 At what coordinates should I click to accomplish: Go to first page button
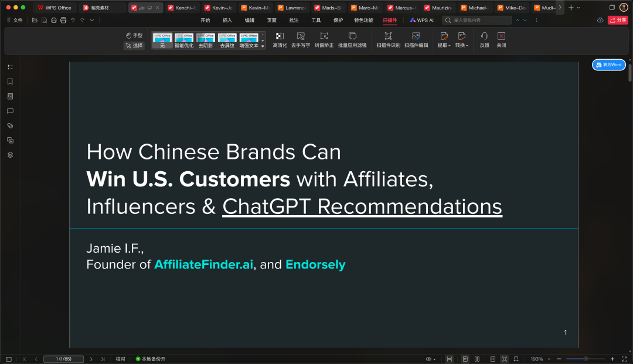[x=24, y=359]
